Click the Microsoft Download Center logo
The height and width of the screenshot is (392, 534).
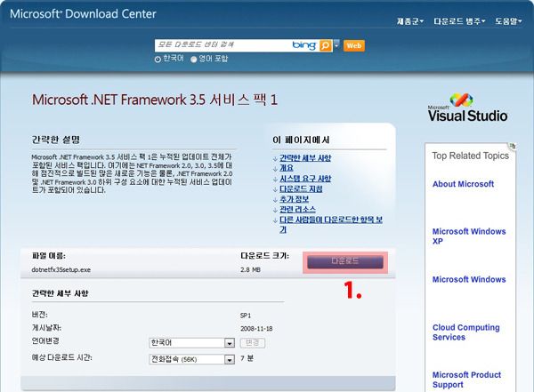click(x=83, y=14)
